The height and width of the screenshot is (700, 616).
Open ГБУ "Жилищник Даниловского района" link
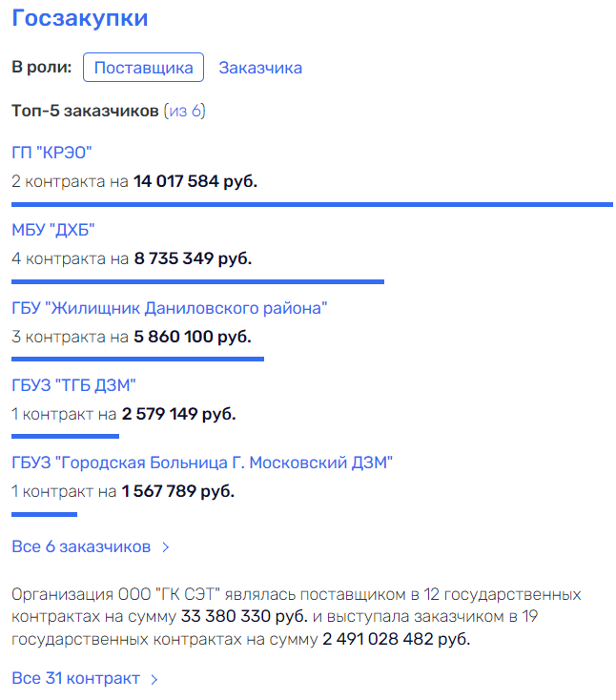pos(169,308)
